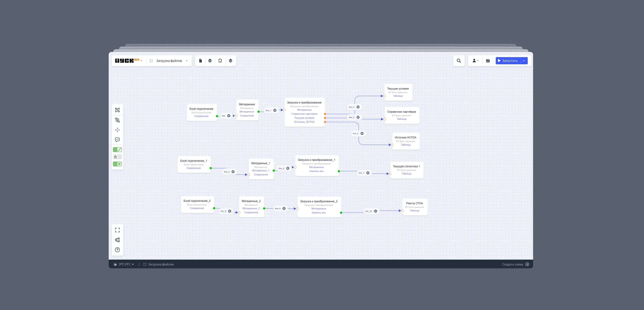
Task: Click the Запустить run button
Action: (508, 61)
